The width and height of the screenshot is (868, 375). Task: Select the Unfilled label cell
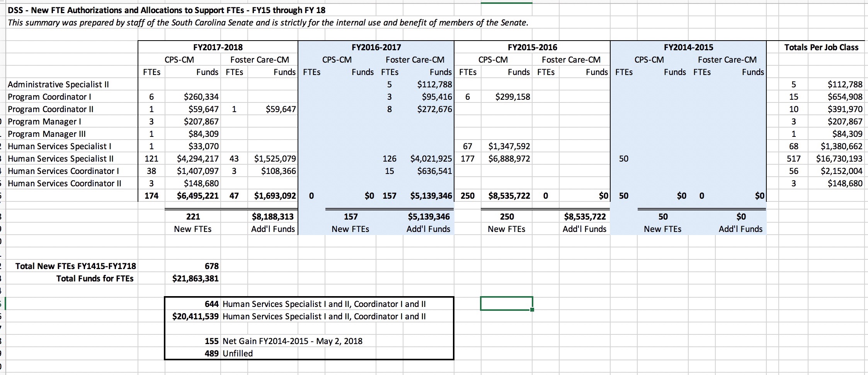point(238,353)
